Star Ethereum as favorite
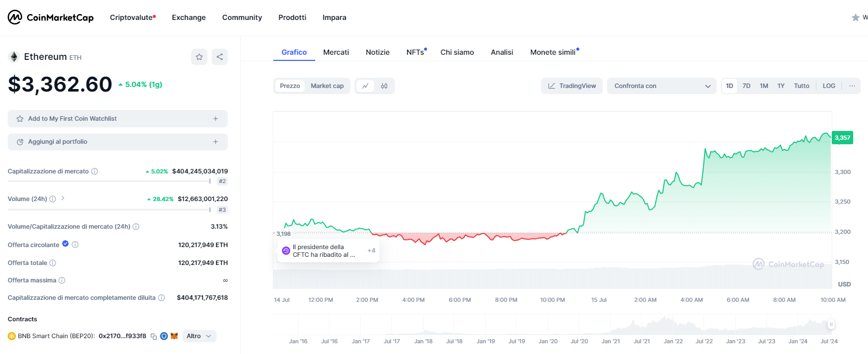 click(x=199, y=57)
